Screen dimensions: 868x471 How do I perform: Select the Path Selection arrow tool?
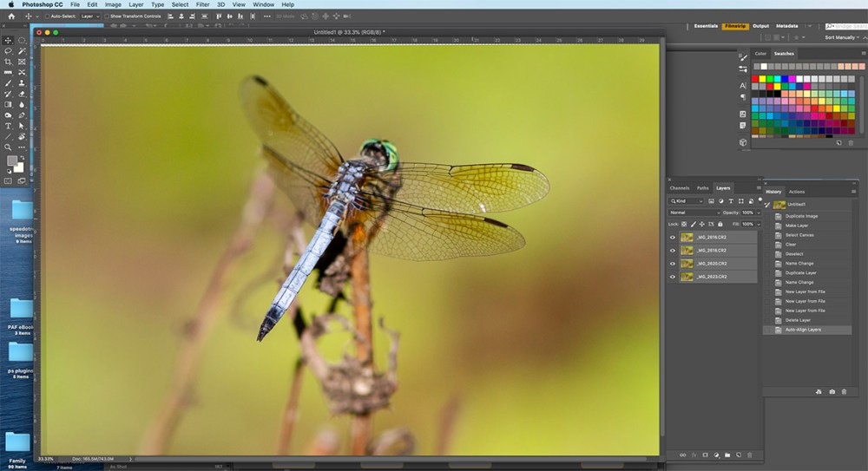click(22, 126)
